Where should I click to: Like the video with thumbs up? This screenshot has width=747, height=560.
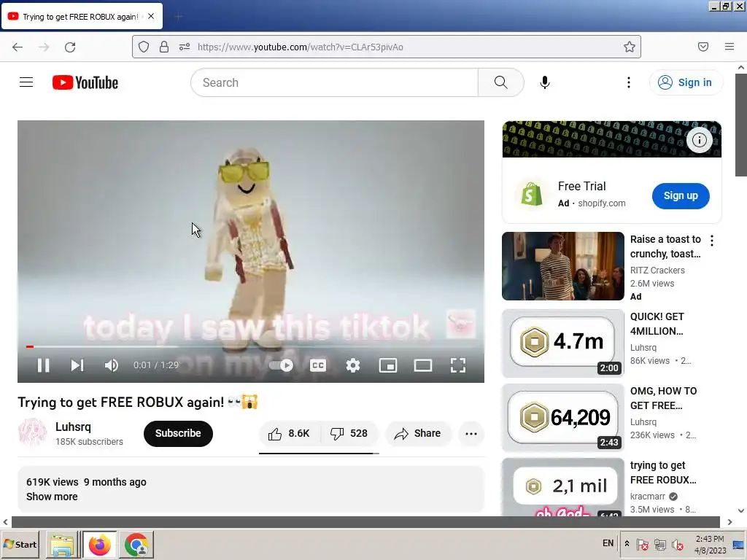tap(289, 433)
